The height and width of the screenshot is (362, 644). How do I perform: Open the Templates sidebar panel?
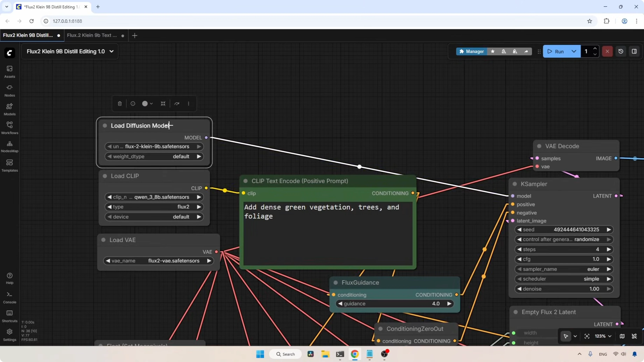coord(9,165)
